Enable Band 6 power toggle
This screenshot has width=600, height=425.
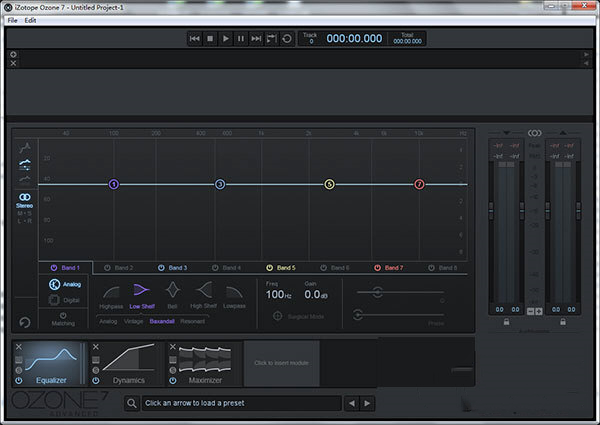pyautogui.click(x=323, y=268)
